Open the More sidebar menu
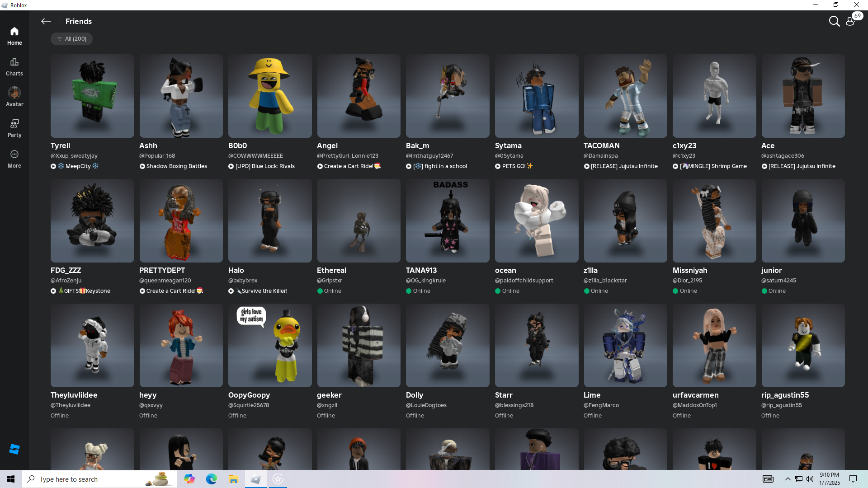Viewport: 868px width, 488px height. (x=14, y=159)
